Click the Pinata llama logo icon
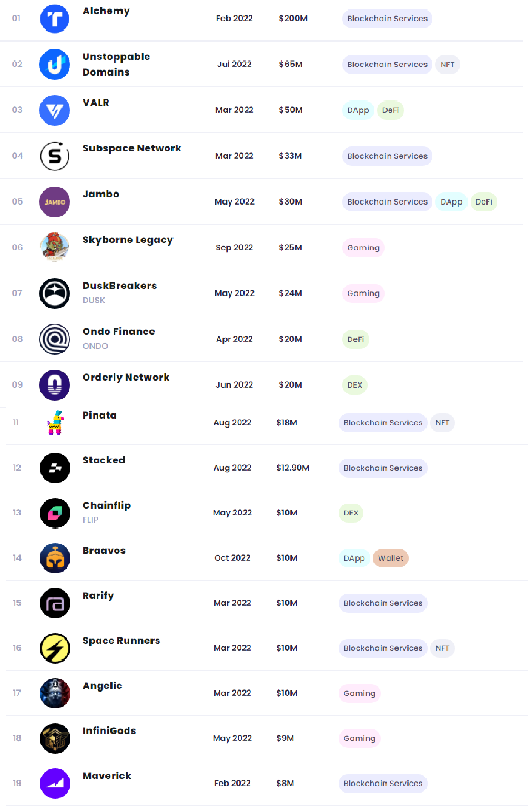This screenshot has height=812, width=528. (55, 423)
